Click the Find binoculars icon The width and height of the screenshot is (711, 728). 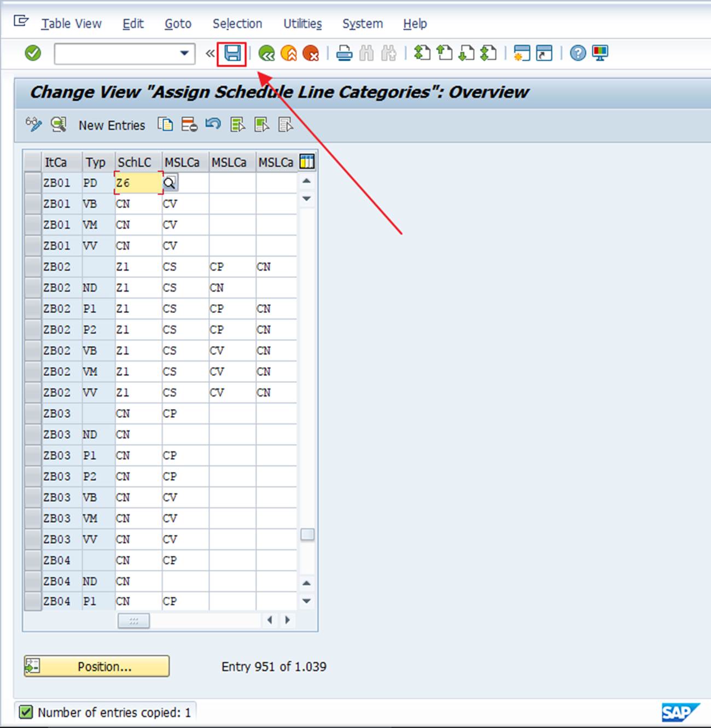click(366, 54)
